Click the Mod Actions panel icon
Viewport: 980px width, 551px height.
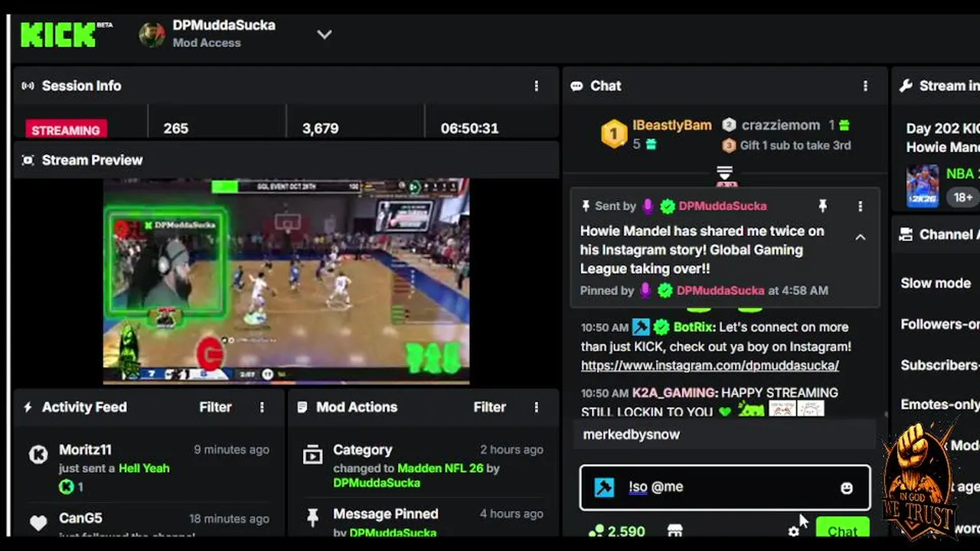click(302, 407)
